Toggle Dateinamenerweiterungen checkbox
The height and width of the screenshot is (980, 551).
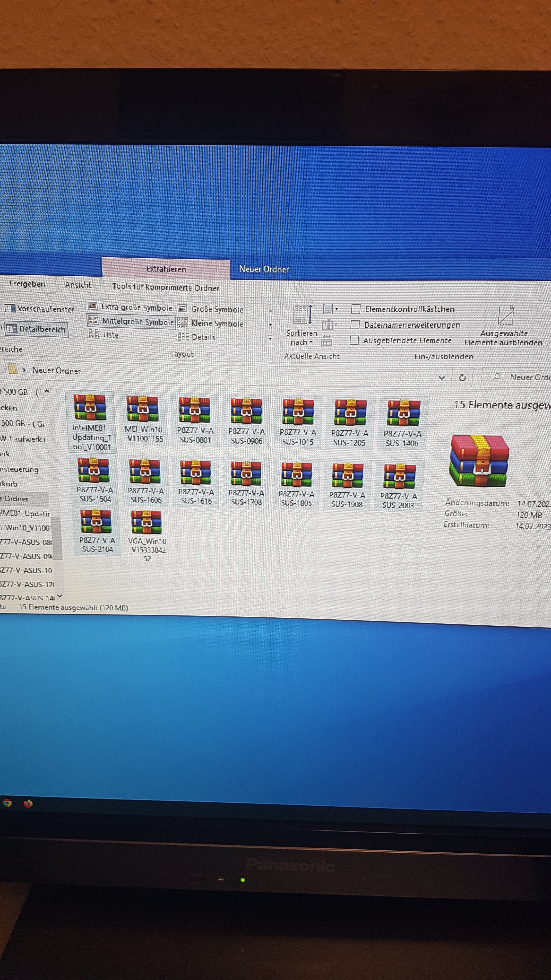pyautogui.click(x=355, y=324)
